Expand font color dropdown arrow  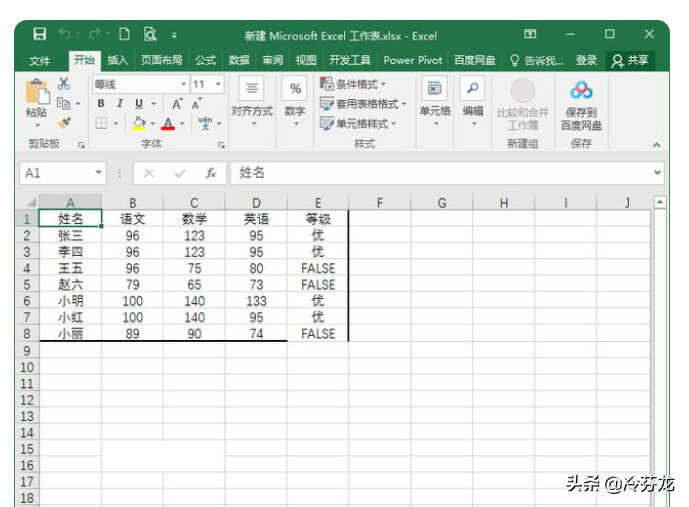(182, 123)
